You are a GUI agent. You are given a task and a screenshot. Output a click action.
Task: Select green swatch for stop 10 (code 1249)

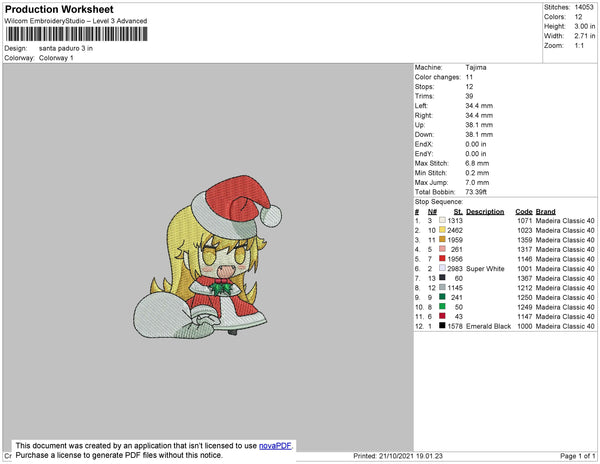pyautogui.click(x=442, y=306)
